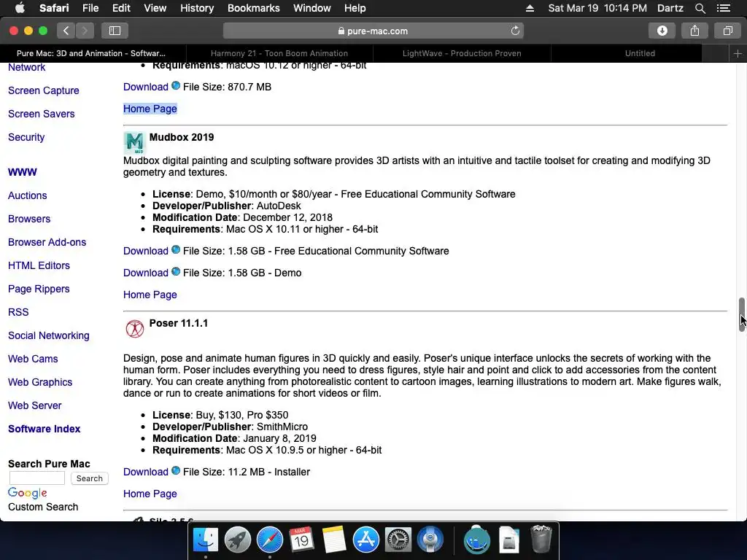Download Mudbox Free Educational Community Software
This screenshot has height=560, width=747.
(146, 251)
